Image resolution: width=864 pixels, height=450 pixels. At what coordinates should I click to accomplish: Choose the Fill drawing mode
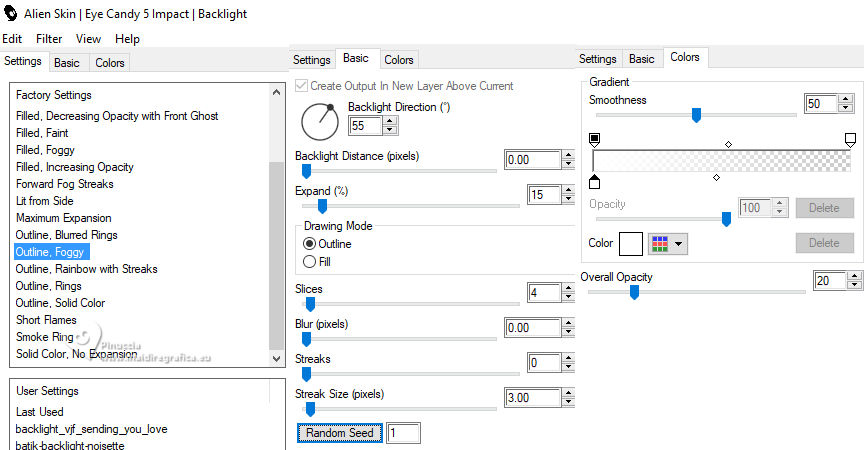click(x=310, y=261)
